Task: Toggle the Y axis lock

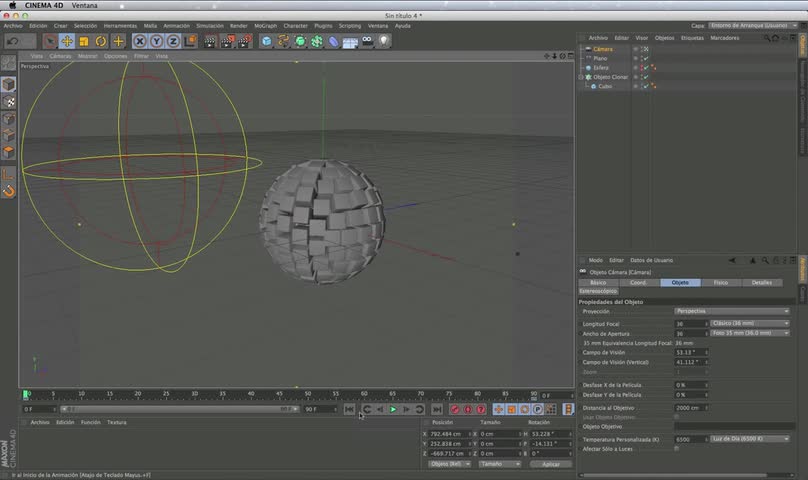Action: pyautogui.click(x=157, y=41)
